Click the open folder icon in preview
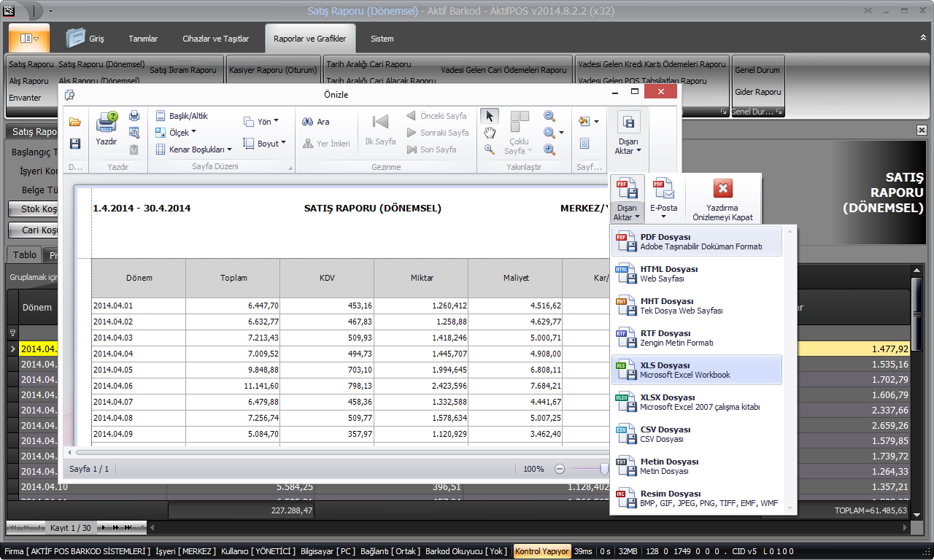Viewport: 934px width, 560px height. (75, 122)
